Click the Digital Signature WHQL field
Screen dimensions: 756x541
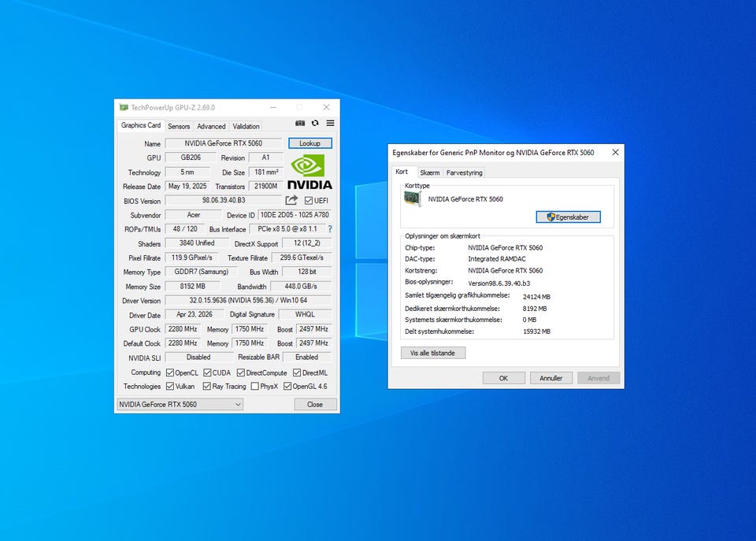point(305,314)
